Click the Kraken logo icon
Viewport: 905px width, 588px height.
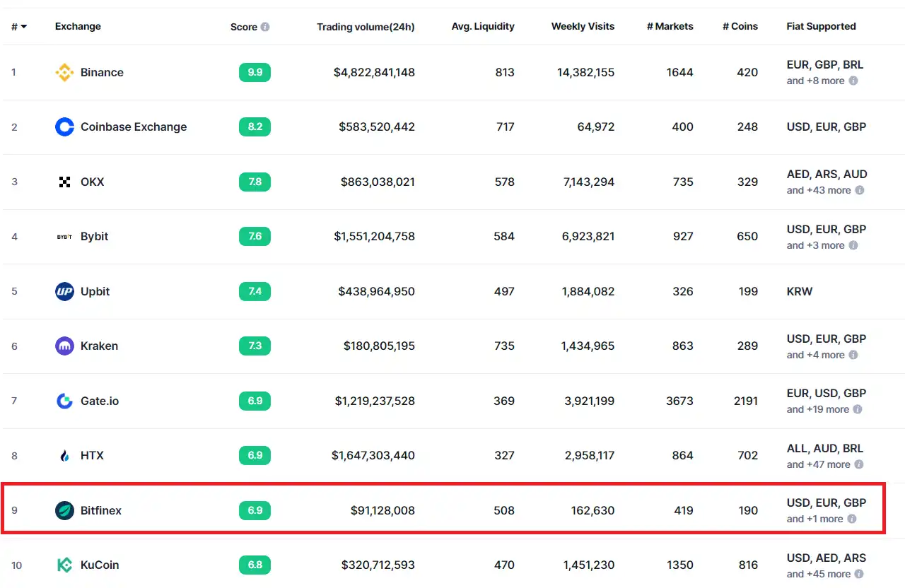pyautogui.click(x=64, y=346)
